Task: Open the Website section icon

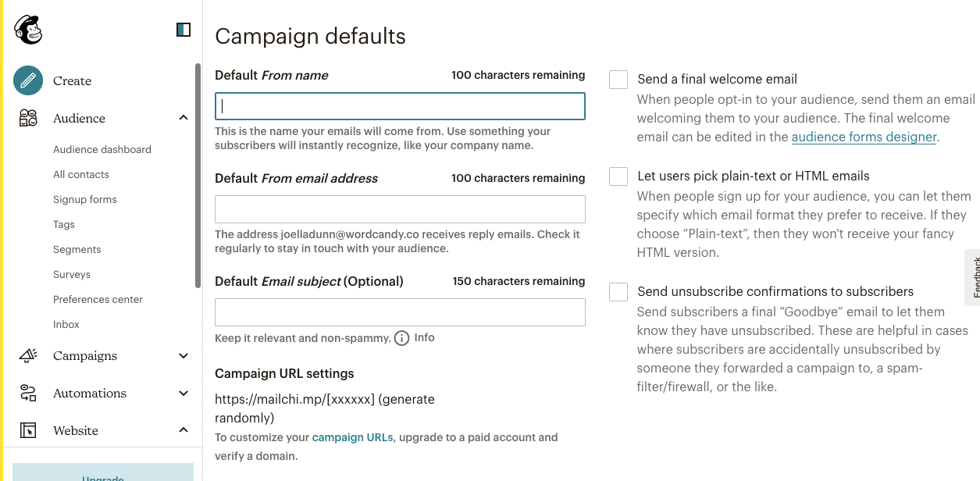Action: click(x=27, y=430)
